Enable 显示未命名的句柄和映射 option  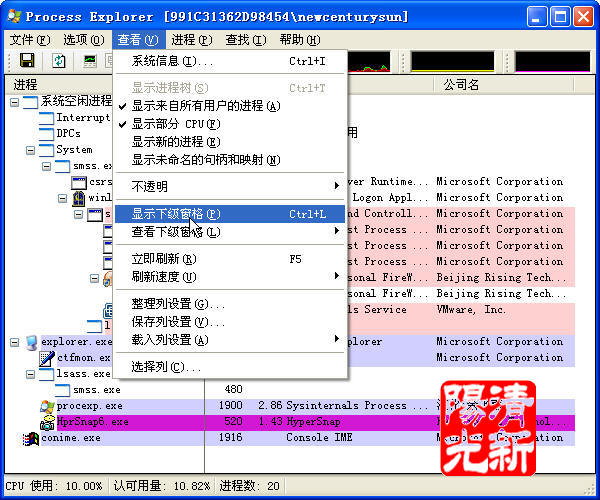coord(231,160)
